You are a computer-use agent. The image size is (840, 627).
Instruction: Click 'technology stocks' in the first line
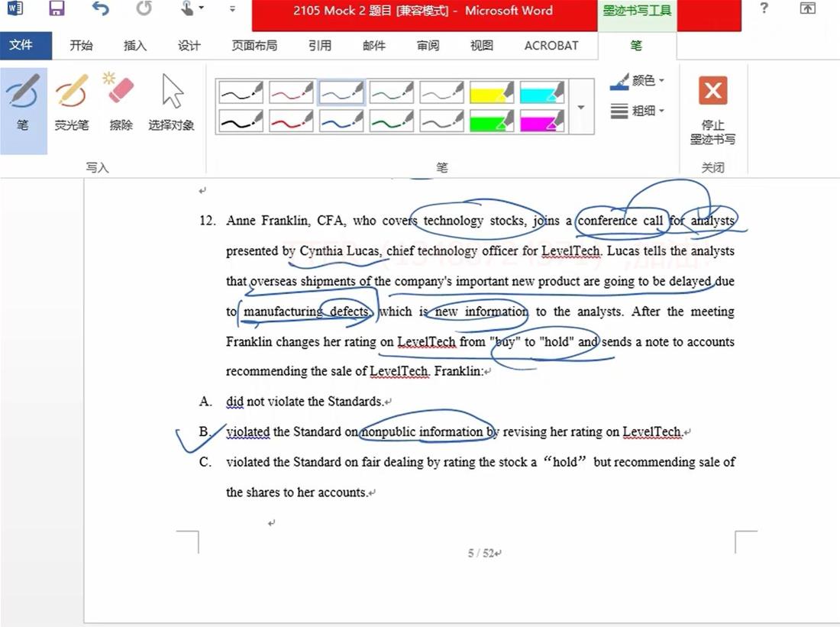click(475, 221)
